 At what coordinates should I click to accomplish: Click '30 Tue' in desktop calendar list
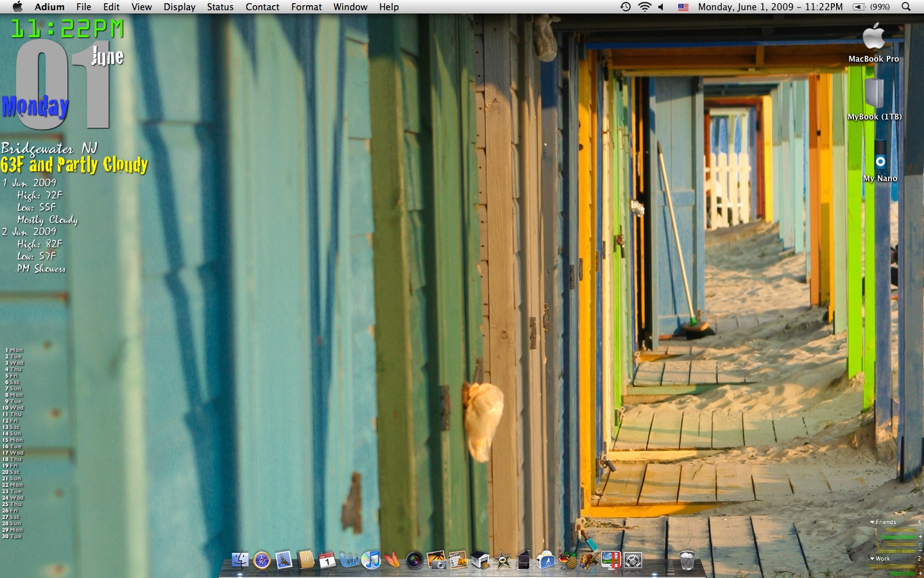[x=12, y=536]
